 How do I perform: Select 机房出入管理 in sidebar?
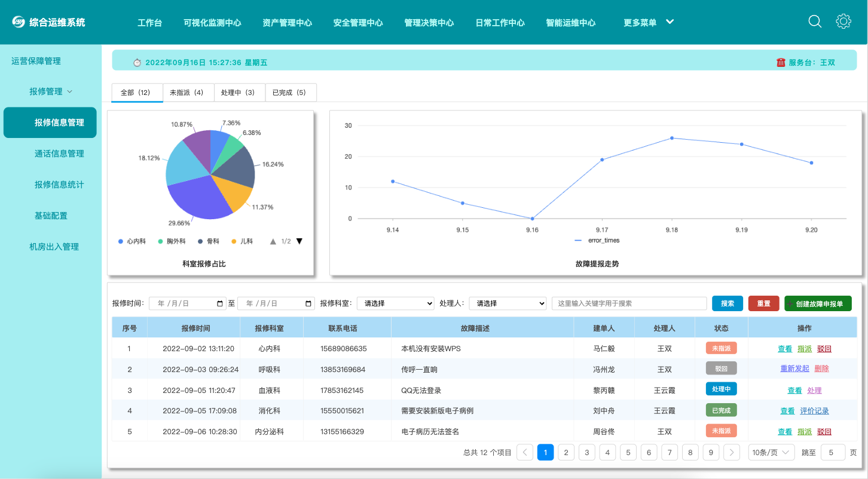pos(54,247)
